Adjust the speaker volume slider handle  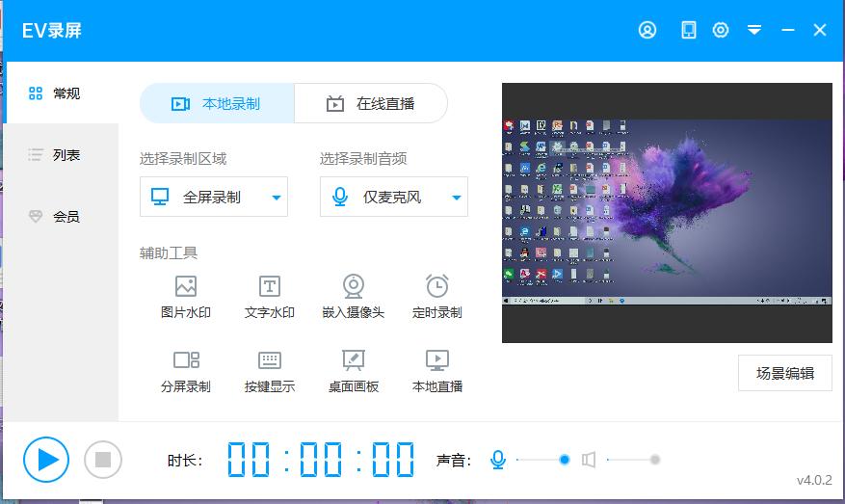click(x=655, y=460)
